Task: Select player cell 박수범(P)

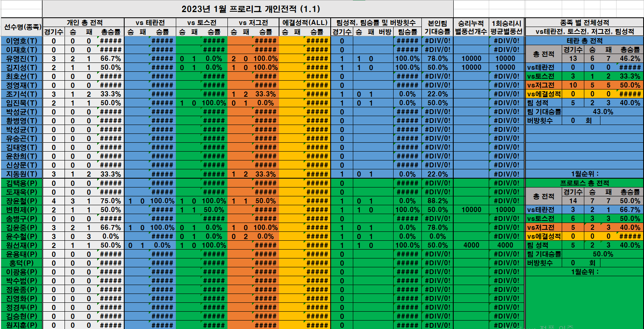Action: 22,281
